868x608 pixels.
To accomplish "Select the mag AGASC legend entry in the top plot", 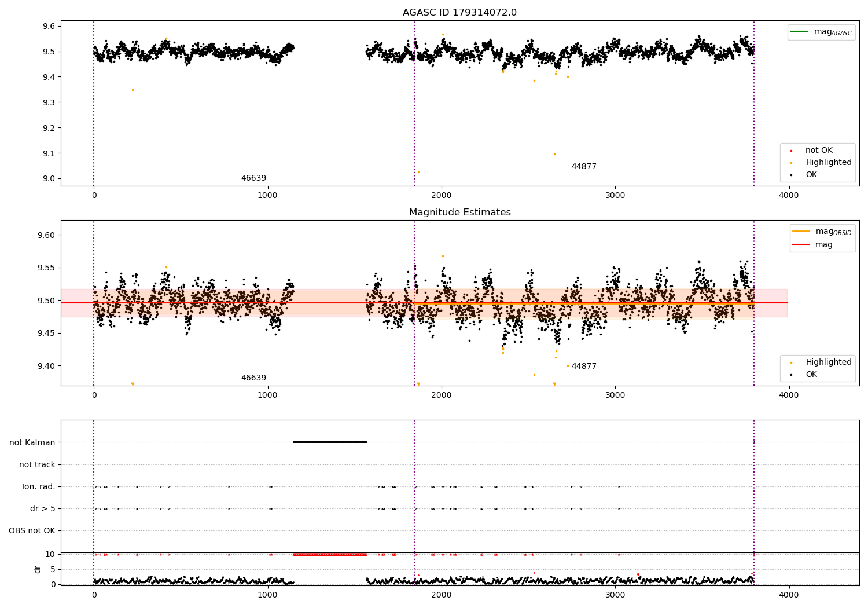I will pyautogui.click(x=821, y=32).
